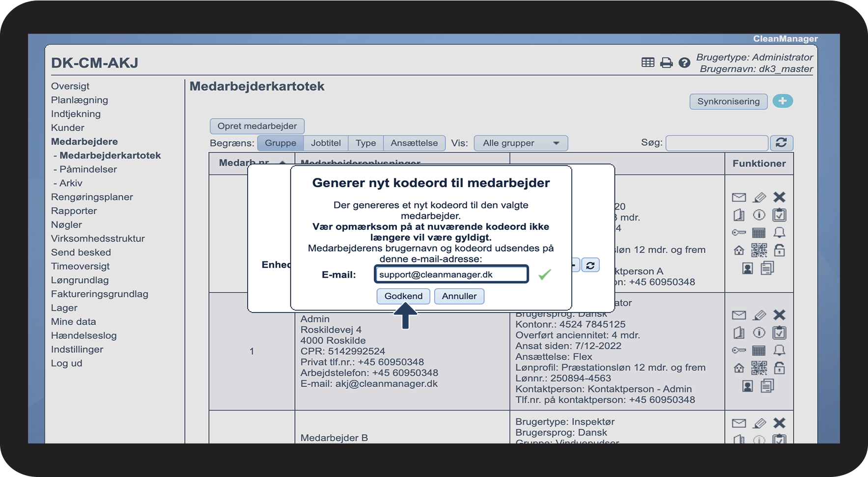Click the key icon in Kontaktperson A row
This screenshot has height=477, width=868.
pos(739,232)
